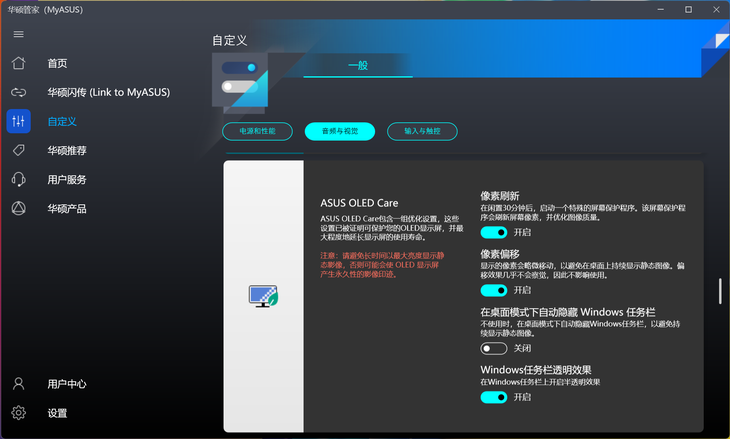Image resolution: width=730 pixels, height=439 pixels.
Task: Click the 华硕推荐 tag icon
Action: point(19,150)
